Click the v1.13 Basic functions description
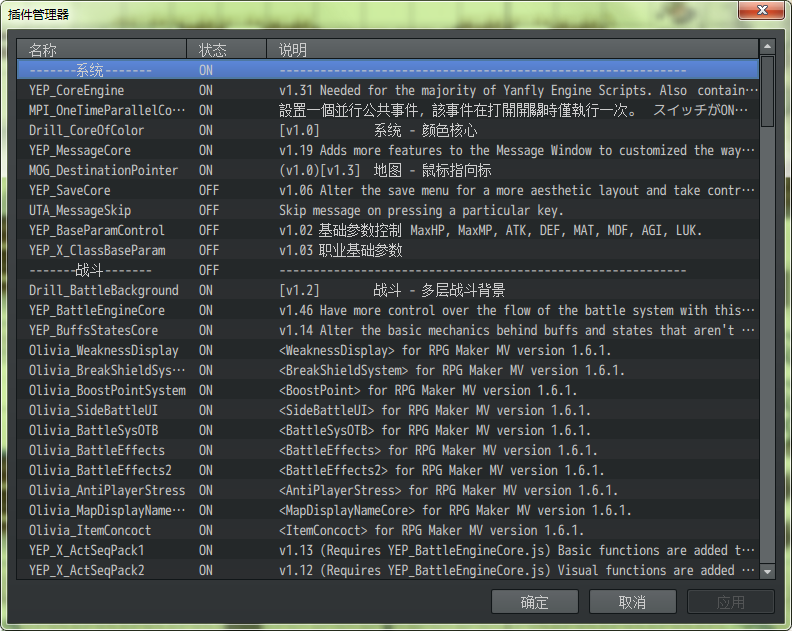This screenshot has width=792, height=631. coord(517,550)
